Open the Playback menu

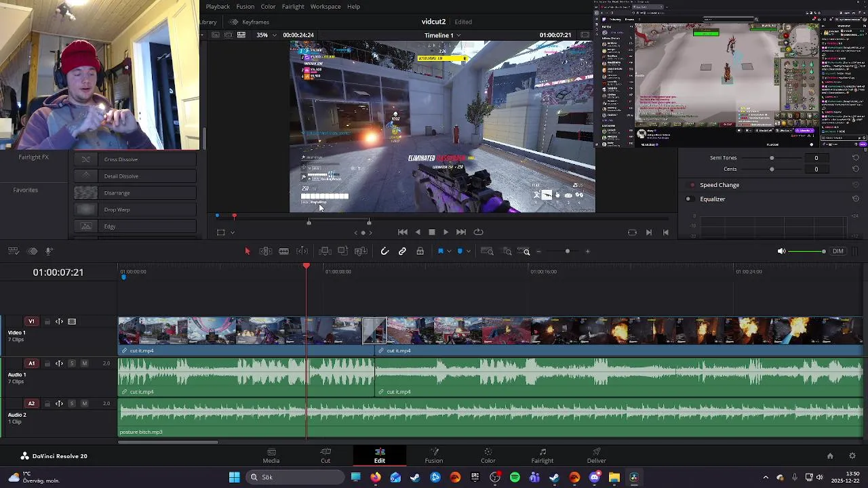pos(218,7)
